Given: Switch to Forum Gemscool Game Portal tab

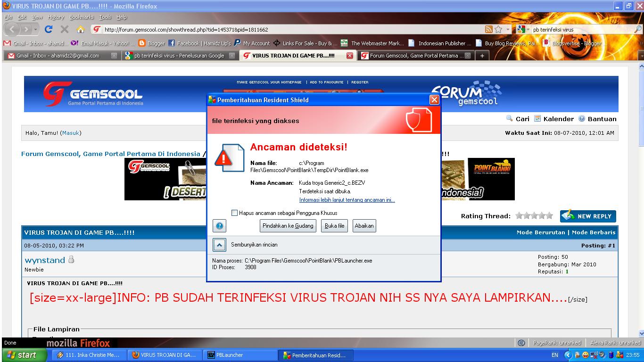Looking at the screenshot, I should click(x=416, y=56).
